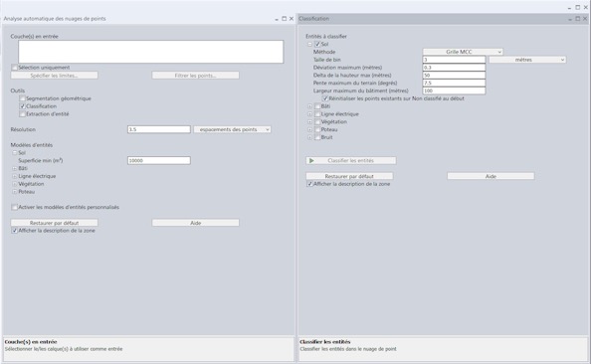This screenshot has width=591, height=364.
Task: Click the Delta de la hauteur max field
Action: click(454, 75)
